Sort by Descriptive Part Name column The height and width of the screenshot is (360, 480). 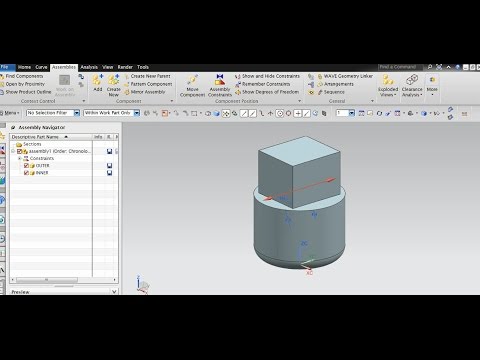51,137
